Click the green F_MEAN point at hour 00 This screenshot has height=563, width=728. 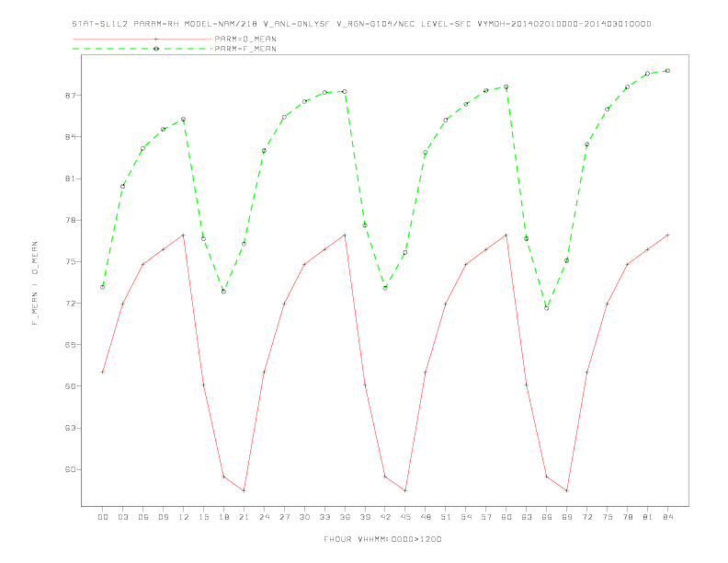tap(103, 287)
